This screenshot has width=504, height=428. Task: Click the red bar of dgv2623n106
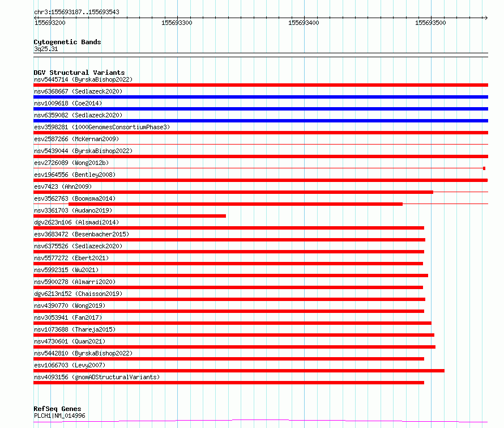229,228
